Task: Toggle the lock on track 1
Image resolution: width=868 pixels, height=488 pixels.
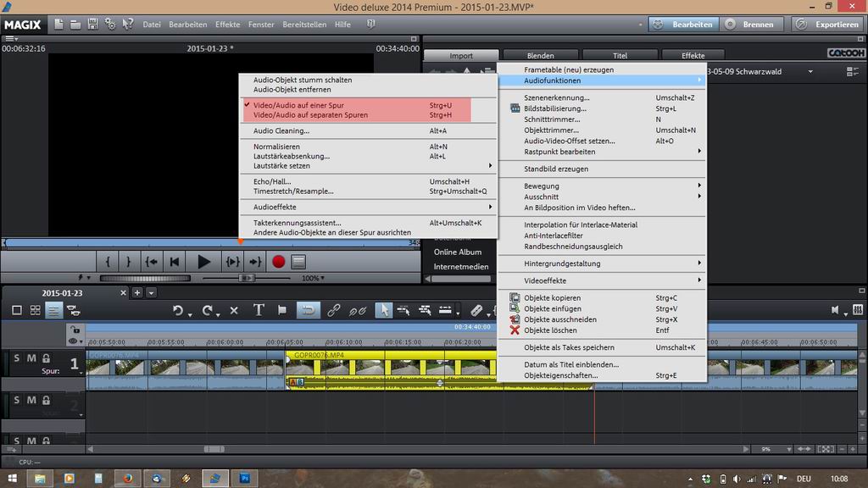Action: [46, 358]
